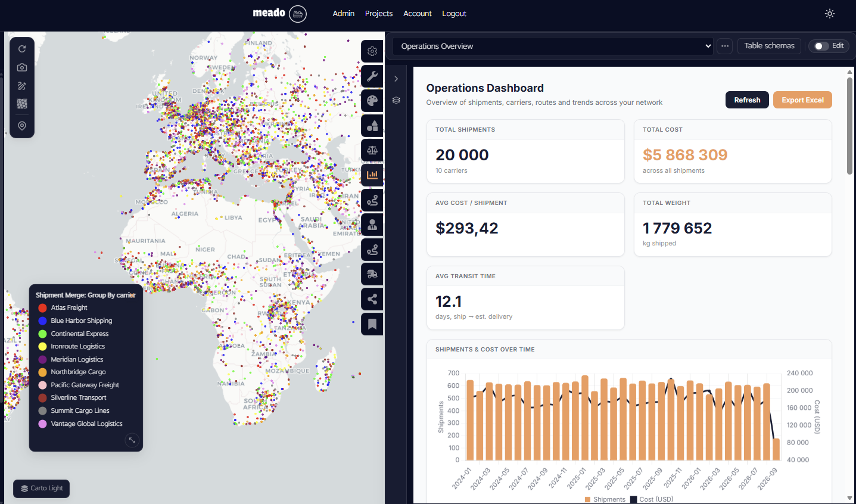This screenshot has height=504, width=856.
Task: Click the red Atlas Freight legend swatch
Action: pyautogui.click(x=42, y=308)
